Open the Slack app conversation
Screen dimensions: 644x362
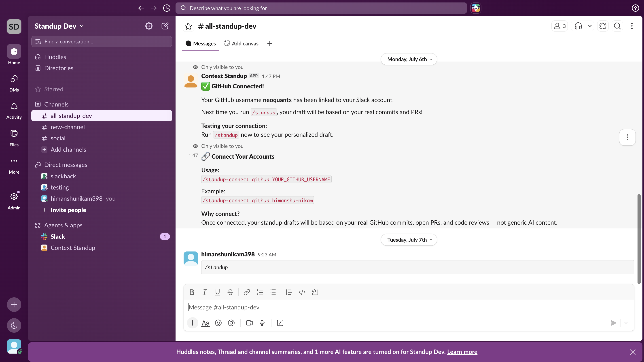point(102,237)
